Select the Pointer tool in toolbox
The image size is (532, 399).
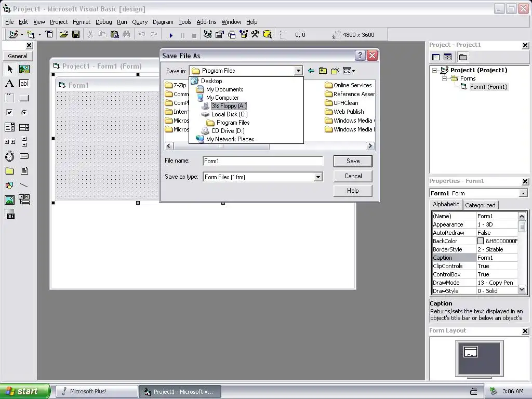(10, 69)
